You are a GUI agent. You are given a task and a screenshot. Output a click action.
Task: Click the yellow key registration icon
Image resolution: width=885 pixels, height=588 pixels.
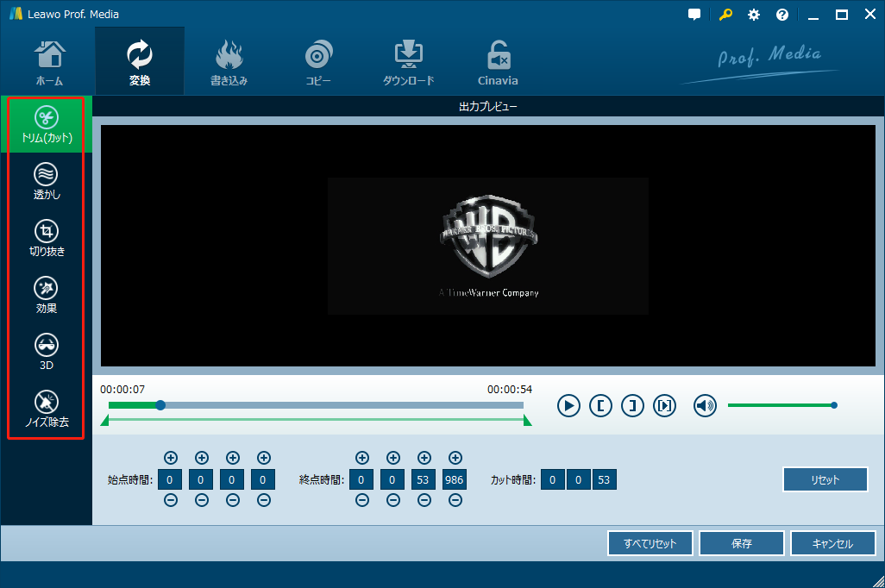pos(725,15)
